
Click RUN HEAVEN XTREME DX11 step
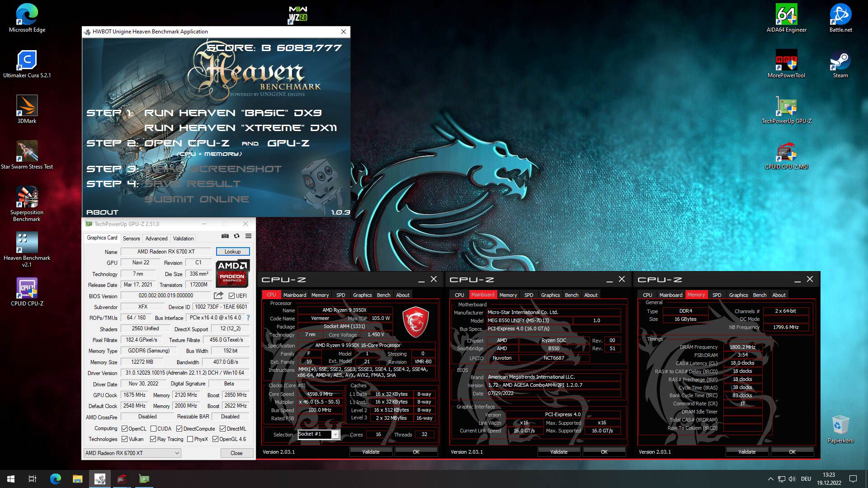click(241, 128)
